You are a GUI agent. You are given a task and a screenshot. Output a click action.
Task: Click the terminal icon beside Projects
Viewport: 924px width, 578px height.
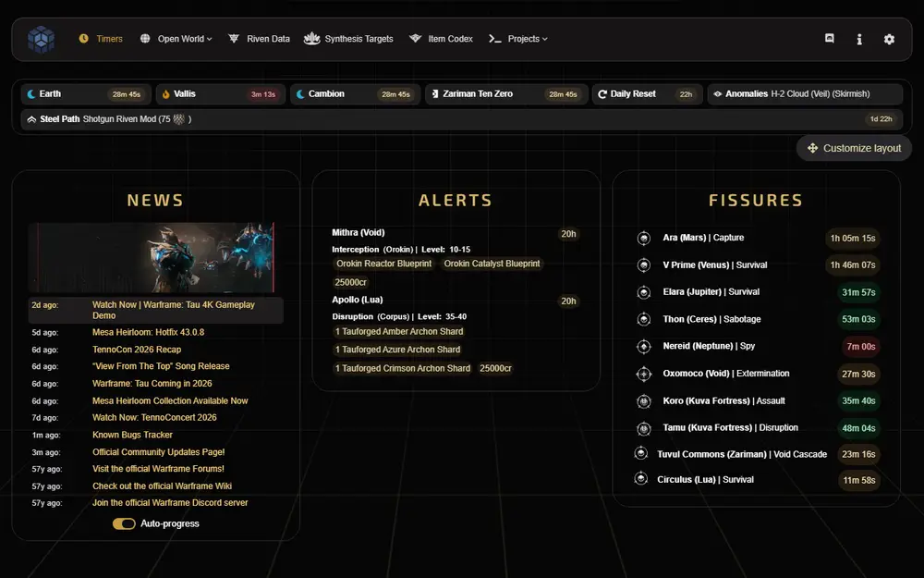[x=495, y=38]
